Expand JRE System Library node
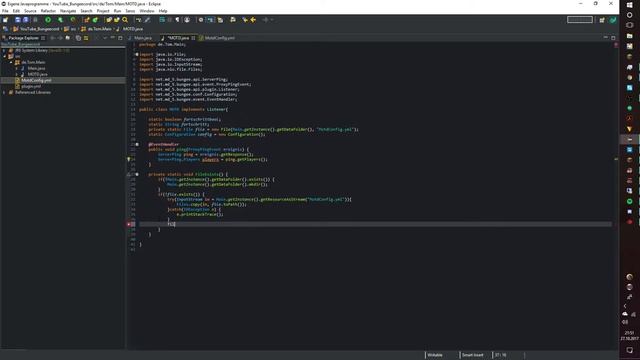 click(4, 51)
